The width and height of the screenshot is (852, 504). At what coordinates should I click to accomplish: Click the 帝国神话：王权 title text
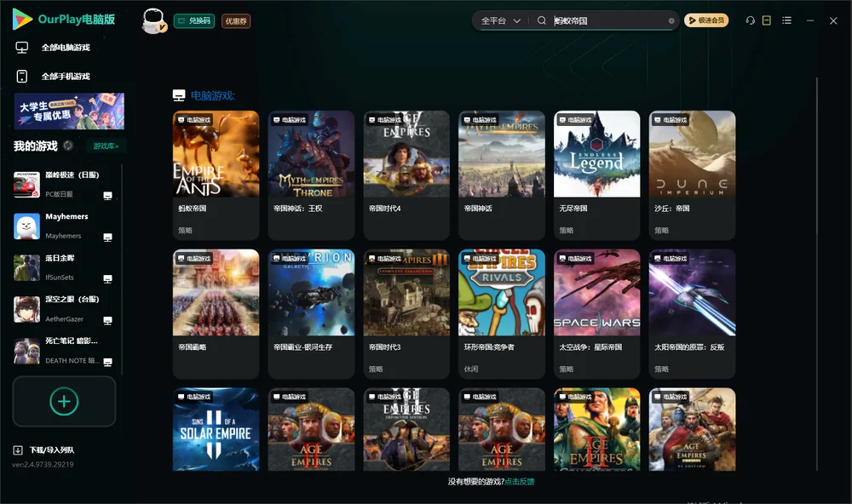pyautogui.click(x=297, y=209)
